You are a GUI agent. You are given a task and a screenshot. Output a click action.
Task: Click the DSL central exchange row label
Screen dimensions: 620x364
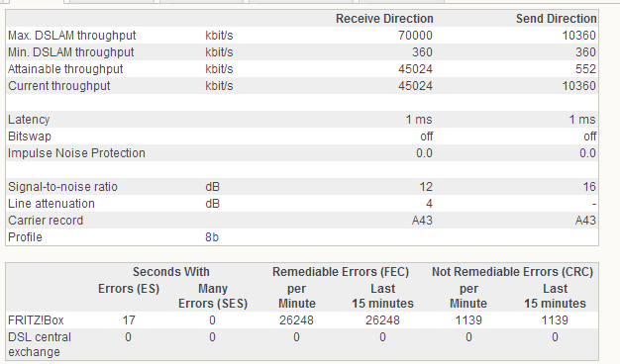pyautogui.click(x=40, y=344)
